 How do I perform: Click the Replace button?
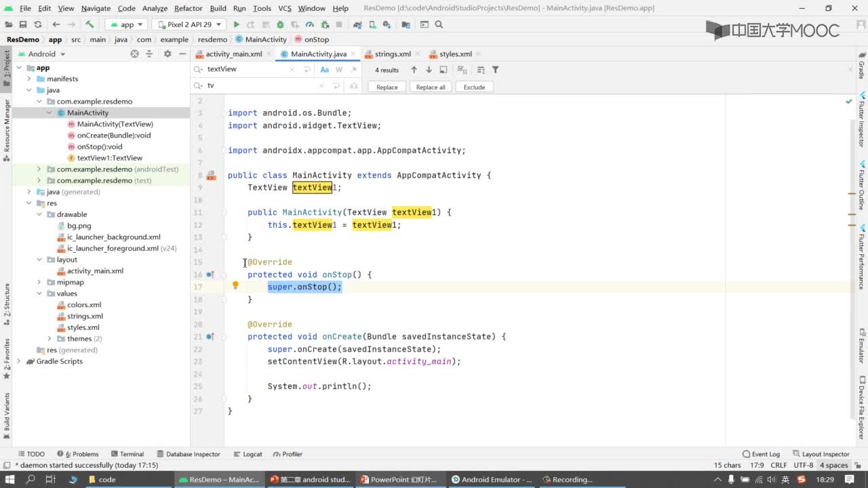[387, 87]
